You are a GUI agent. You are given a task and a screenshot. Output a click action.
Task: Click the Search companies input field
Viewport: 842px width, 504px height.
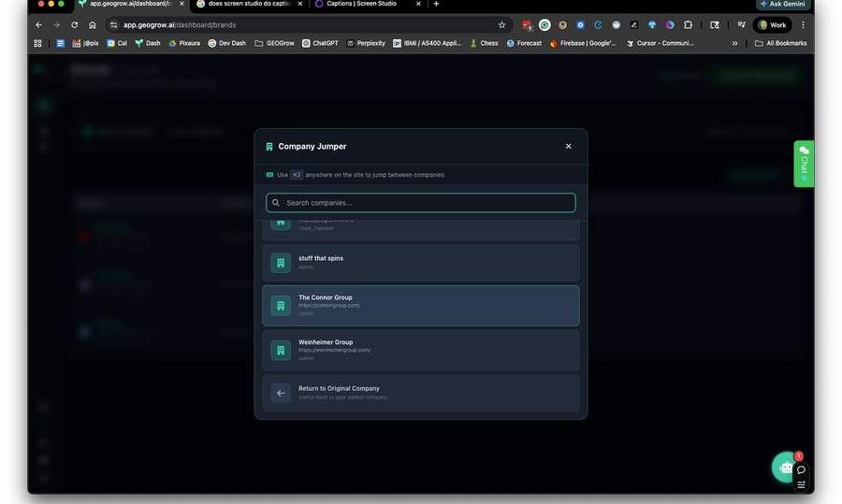pos(421,203)
